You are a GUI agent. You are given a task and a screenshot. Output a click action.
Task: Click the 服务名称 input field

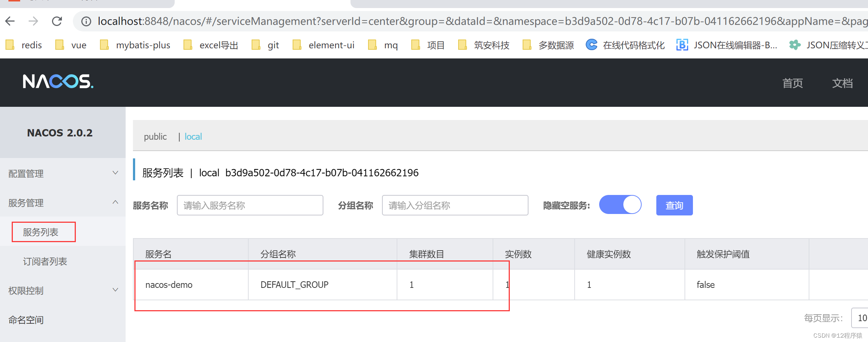click(250, 205)
